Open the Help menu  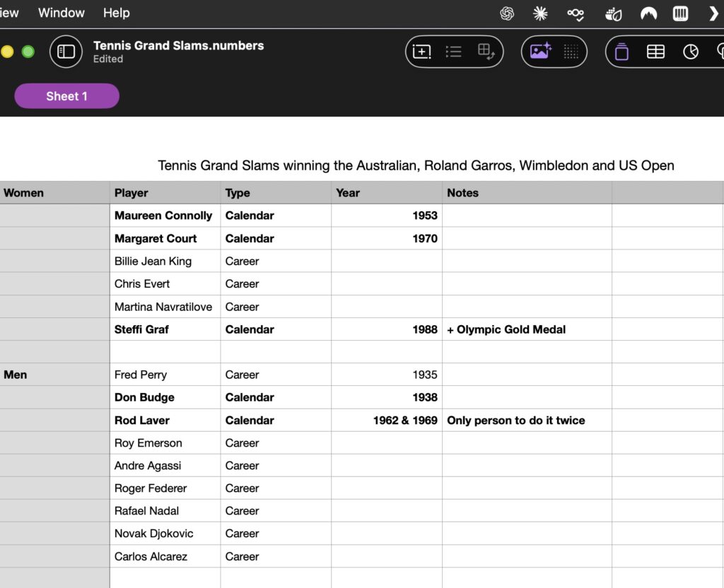click(116, 13)
